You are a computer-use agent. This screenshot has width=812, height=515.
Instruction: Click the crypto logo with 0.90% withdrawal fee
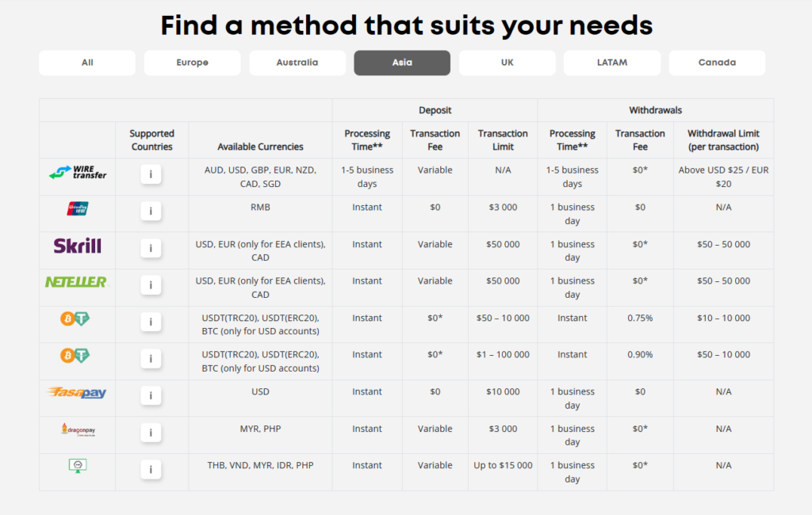click(x=75, y=356)
